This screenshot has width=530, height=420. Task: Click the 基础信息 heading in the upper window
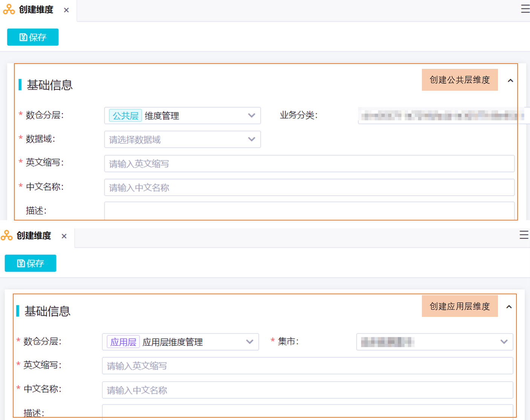point(50,85)
